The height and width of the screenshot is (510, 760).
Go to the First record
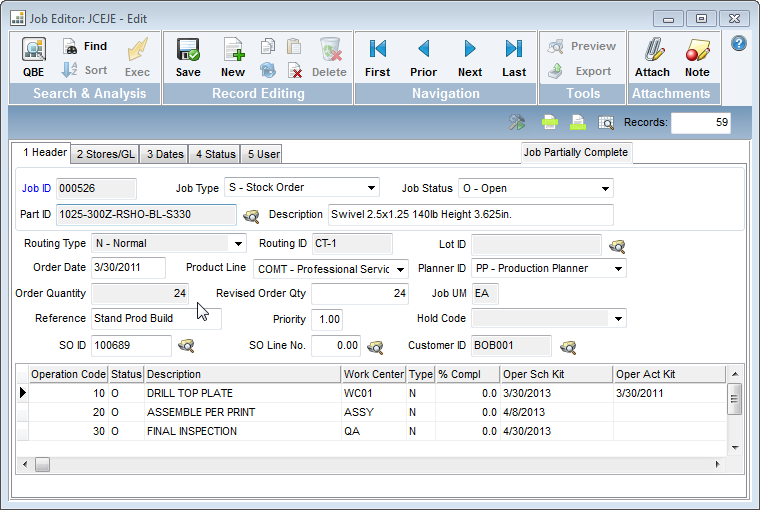[x=378, y=58]
